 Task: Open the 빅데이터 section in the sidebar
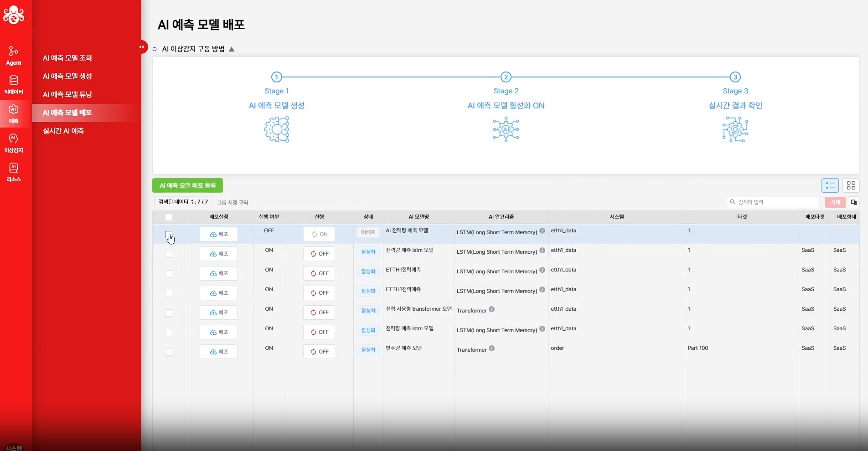14,85
